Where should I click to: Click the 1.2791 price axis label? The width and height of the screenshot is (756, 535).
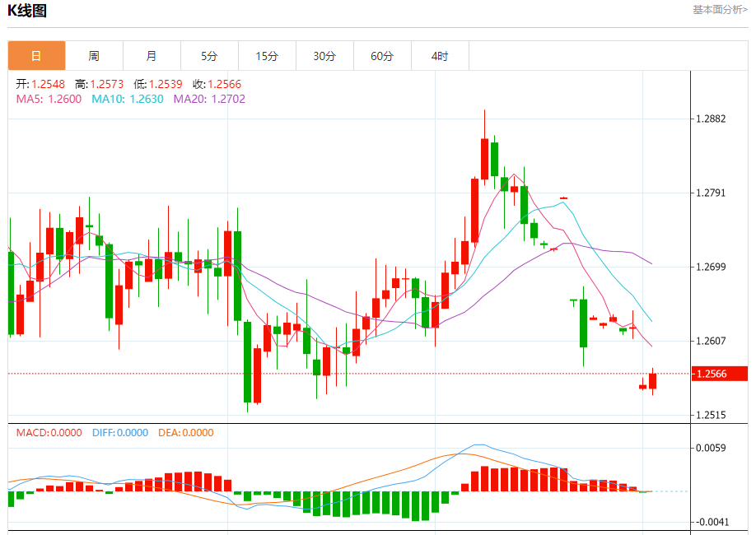pyautogui.click(x=711, y=193)
